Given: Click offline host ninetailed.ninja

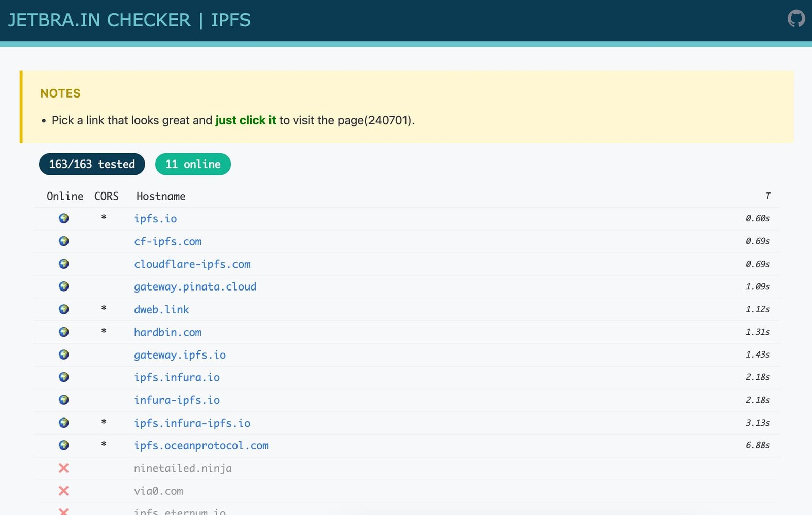Looking at the screenshot, I should tap(183, 468).
